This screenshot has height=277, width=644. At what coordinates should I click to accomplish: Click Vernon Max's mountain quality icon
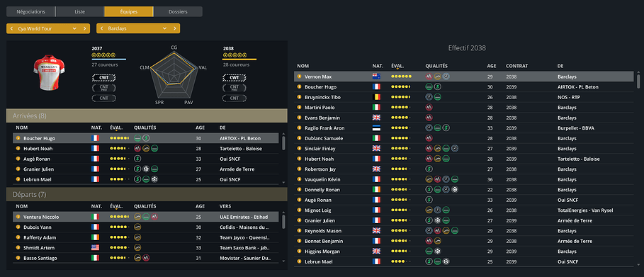[x=429, y=77]
